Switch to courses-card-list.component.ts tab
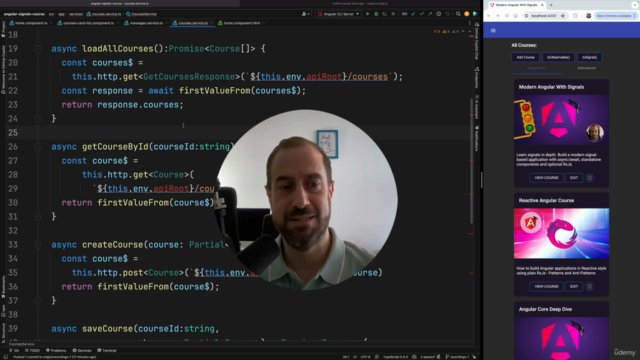 [88, 23]
